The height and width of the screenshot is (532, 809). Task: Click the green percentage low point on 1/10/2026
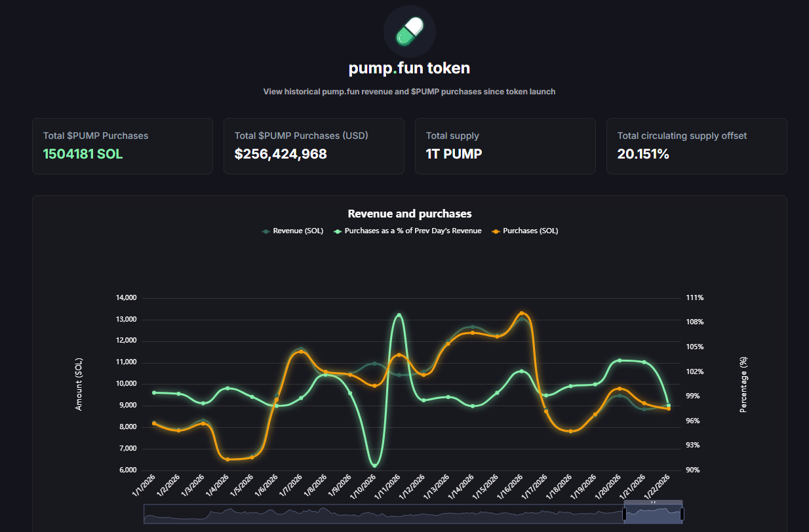click(x=374, y=465)
